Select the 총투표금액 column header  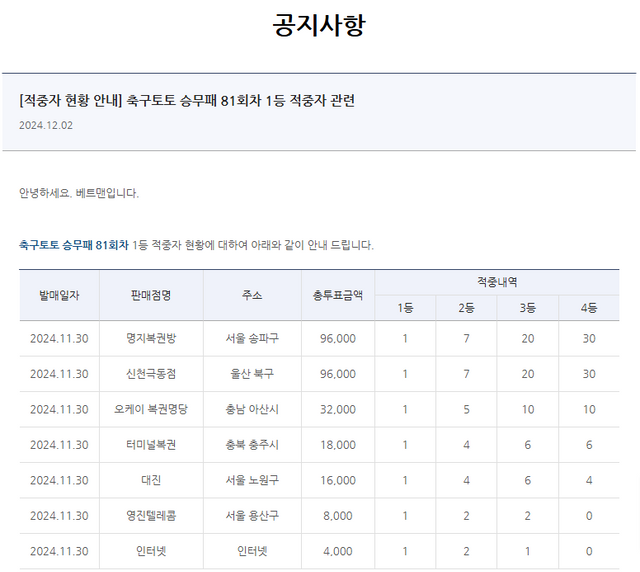337,295
